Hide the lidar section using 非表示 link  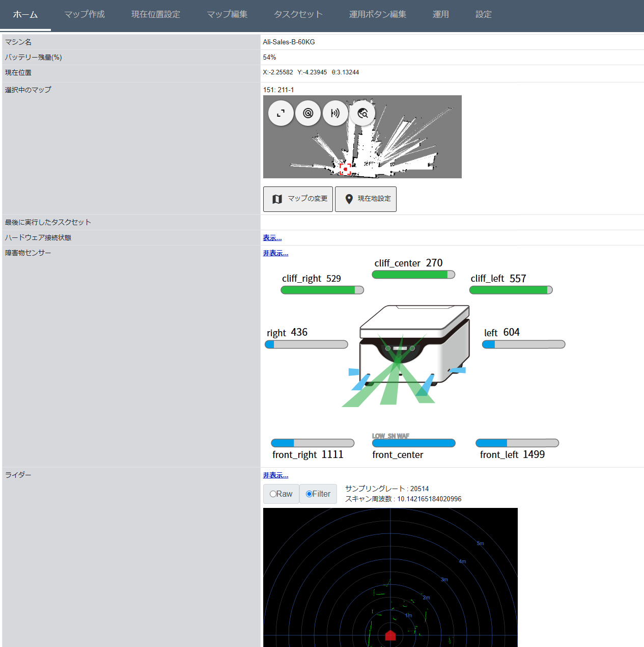(x=275, y=475)
